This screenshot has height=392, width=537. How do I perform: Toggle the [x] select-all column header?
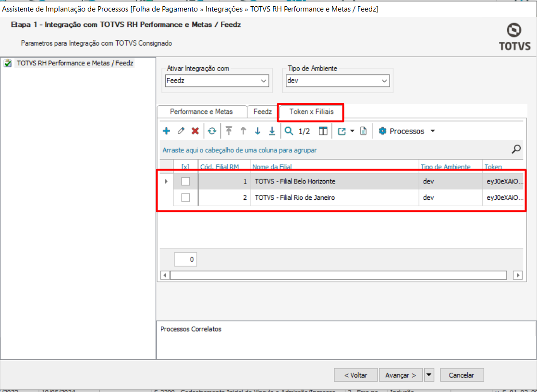click(185, 167)
